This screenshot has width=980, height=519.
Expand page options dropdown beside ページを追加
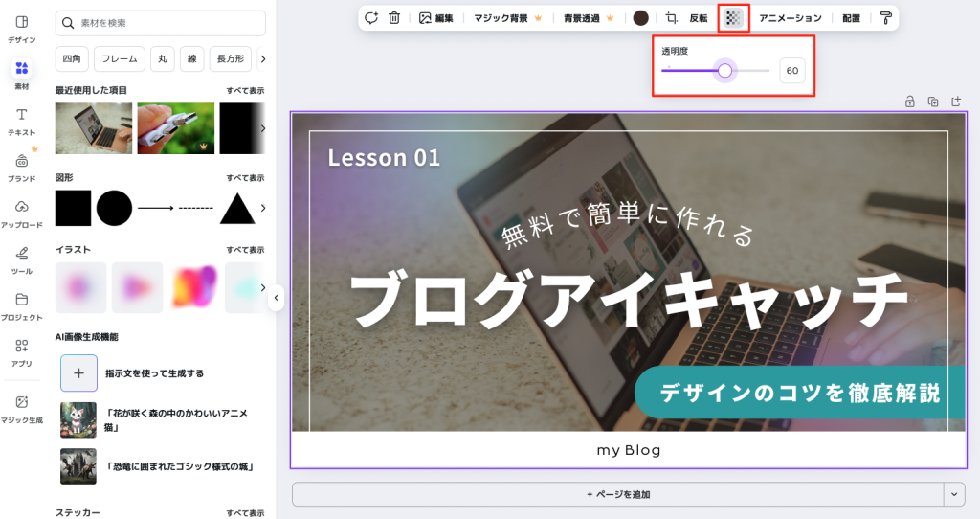[954, 494]
